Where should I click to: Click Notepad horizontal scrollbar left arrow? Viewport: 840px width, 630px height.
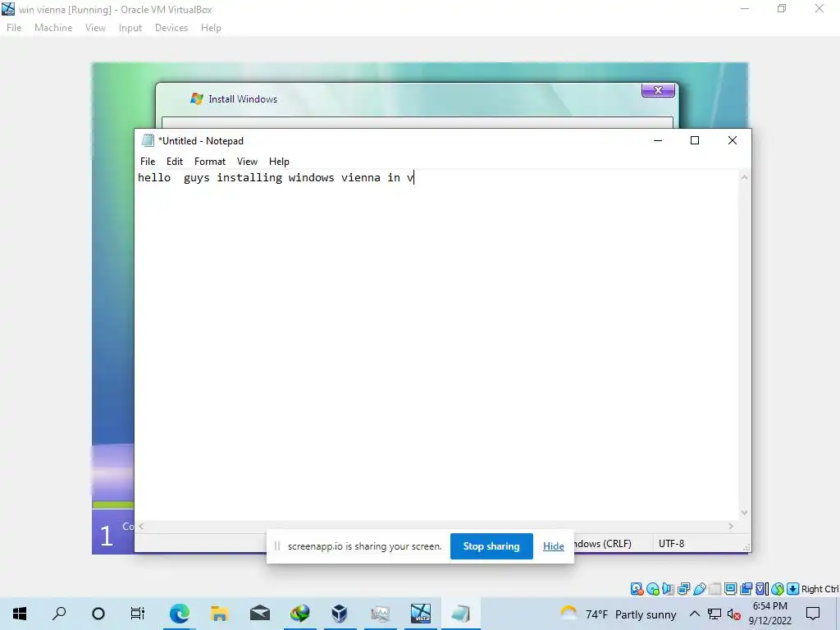pyautogui.click(x=141, y=527)
